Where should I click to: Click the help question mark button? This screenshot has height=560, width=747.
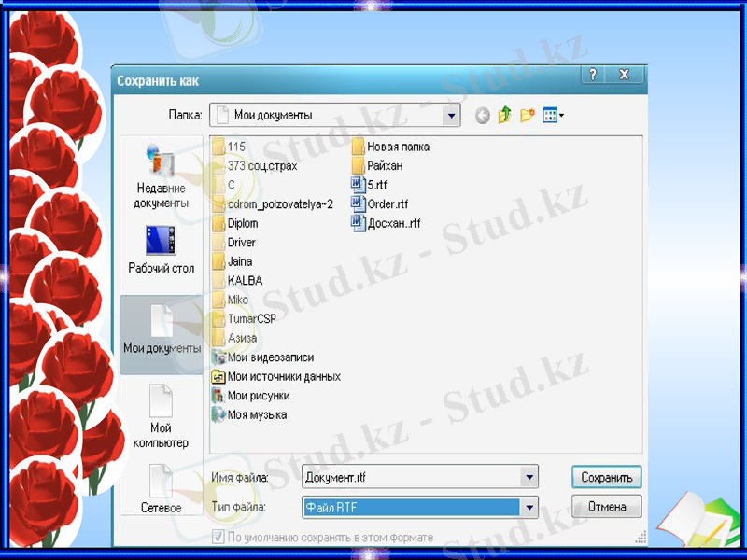[x=594, y=76]
